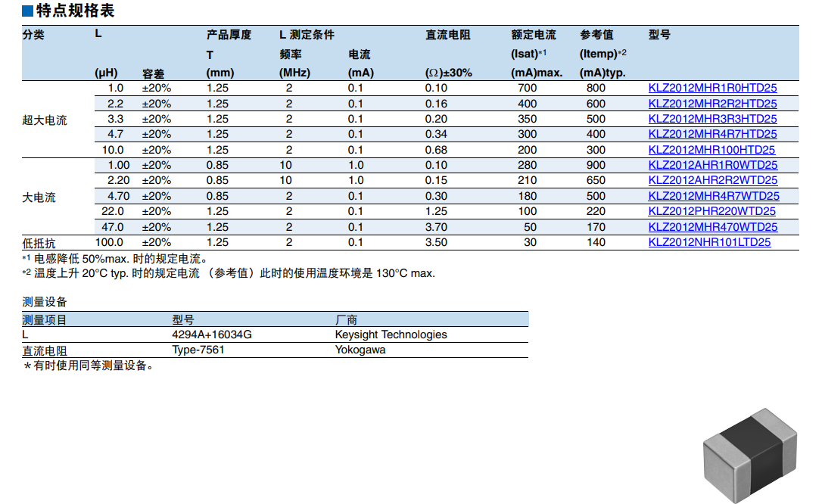Select DC resistance value 3.70
This screenshot has height=504, width=825.
[436, 227]
